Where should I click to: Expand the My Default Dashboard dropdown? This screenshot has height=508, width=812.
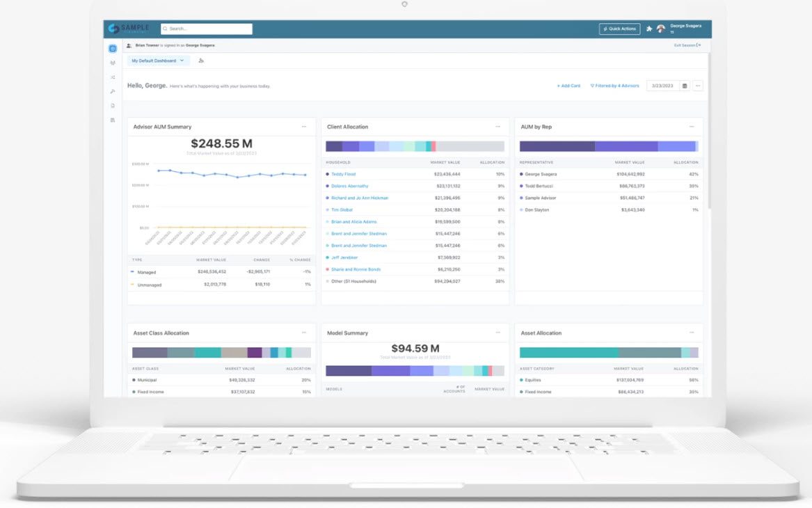tap(158, 61)
